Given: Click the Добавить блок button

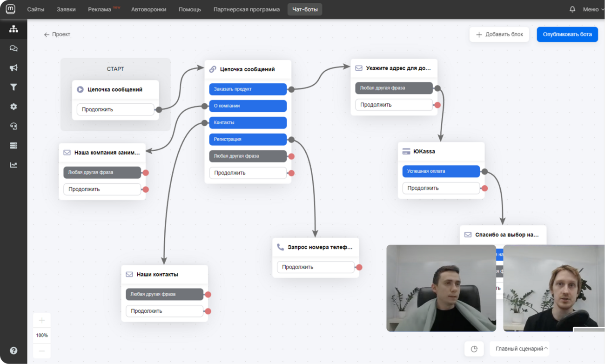Looking at the screenshot, I should pyautogui.click(x=499, y=34).
